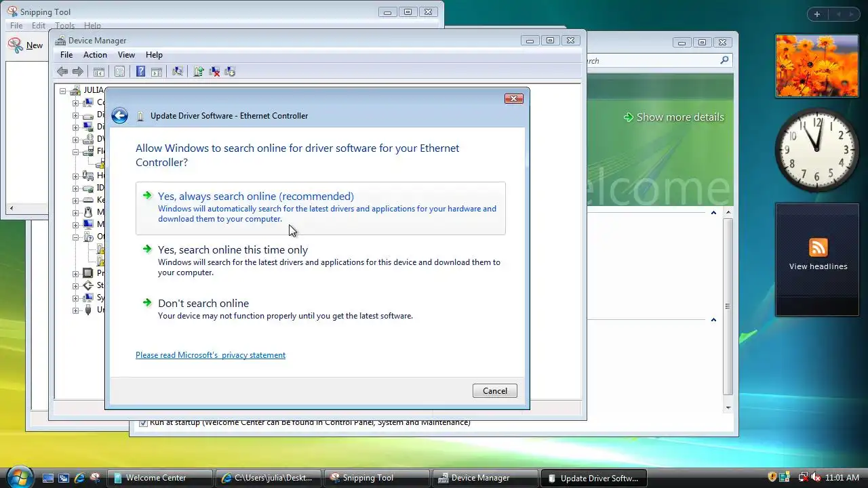Click the Update Driver Software toolbar icon
This screenshot has width=868, height=488.
coord(199,71)
